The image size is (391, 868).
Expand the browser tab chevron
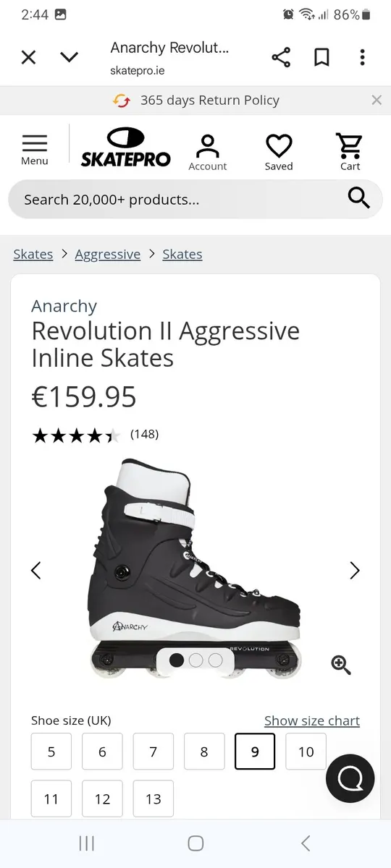click(69, 57)
